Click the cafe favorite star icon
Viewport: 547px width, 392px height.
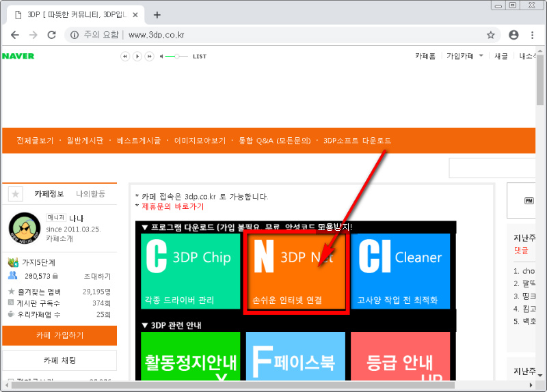[15, 194]
